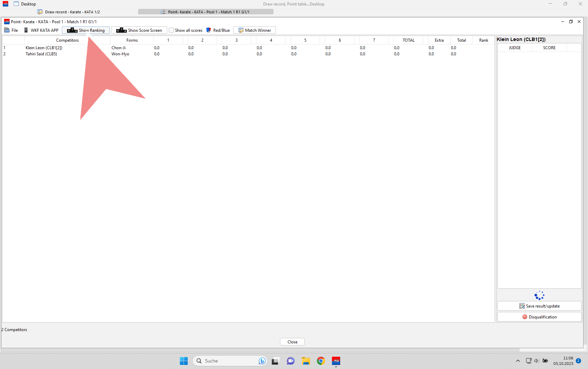Click the Show Ranking podium button
This screenshot has height=369, width=588.
tap(86, 30)
